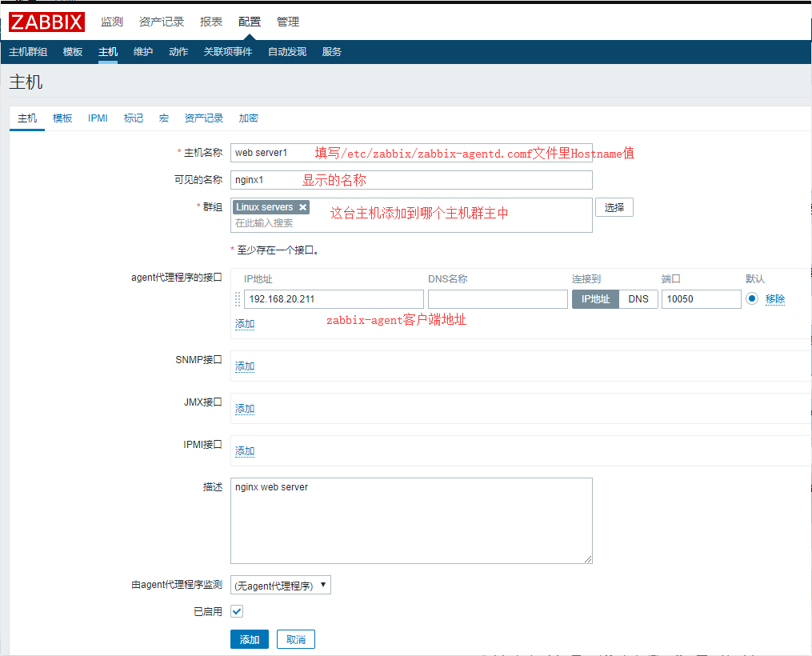Click the 端口 field showing 10050

point(701,299)
